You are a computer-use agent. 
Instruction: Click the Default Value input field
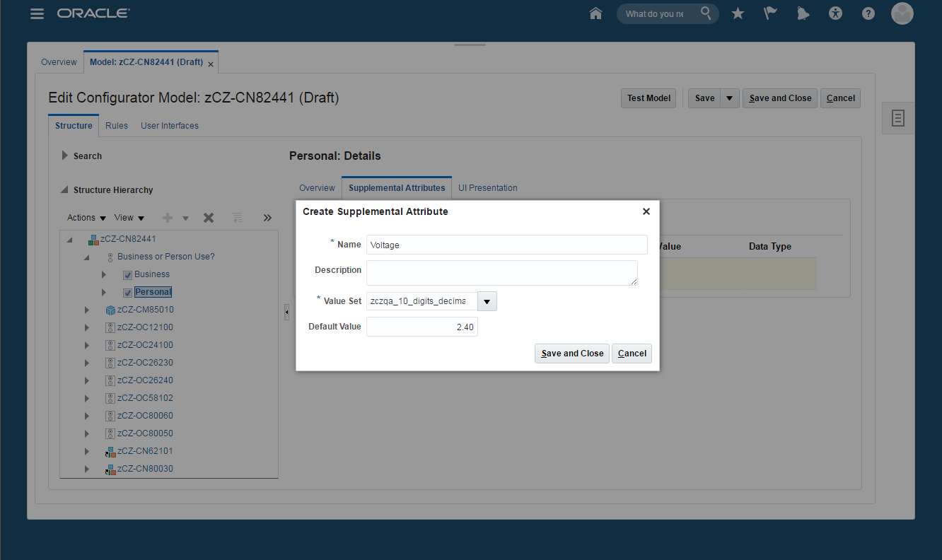coord(421,327)
